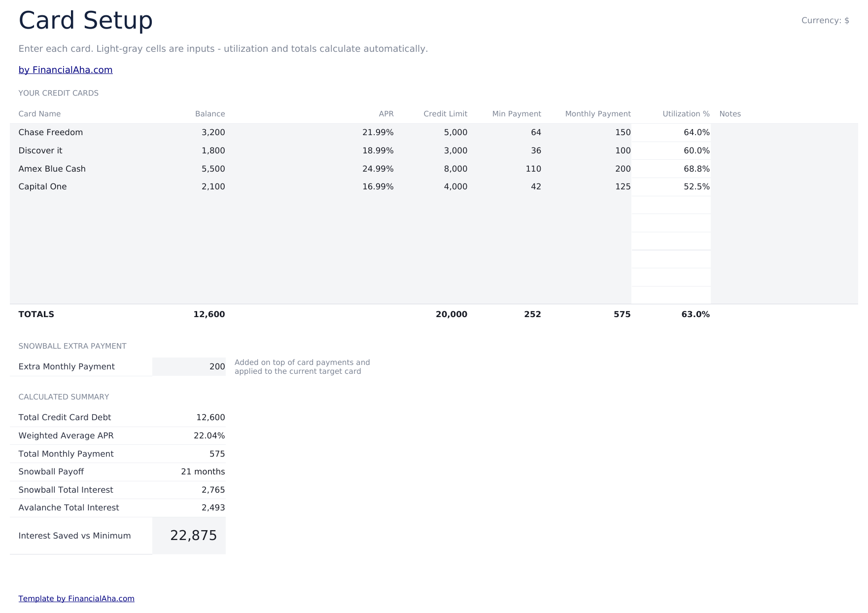Click the 5,000 credit limit cell
Viewport: 868px width, 613px height.
[432, 133]
